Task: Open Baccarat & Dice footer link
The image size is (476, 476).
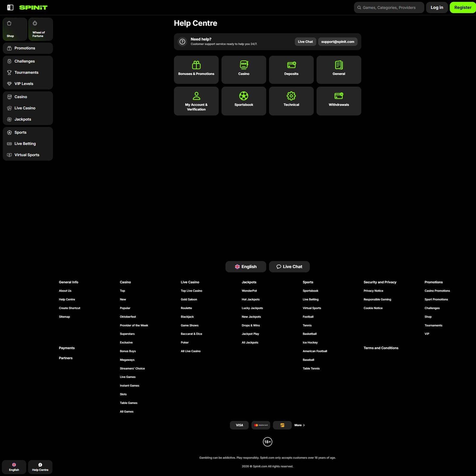Action: click(192, 334)
